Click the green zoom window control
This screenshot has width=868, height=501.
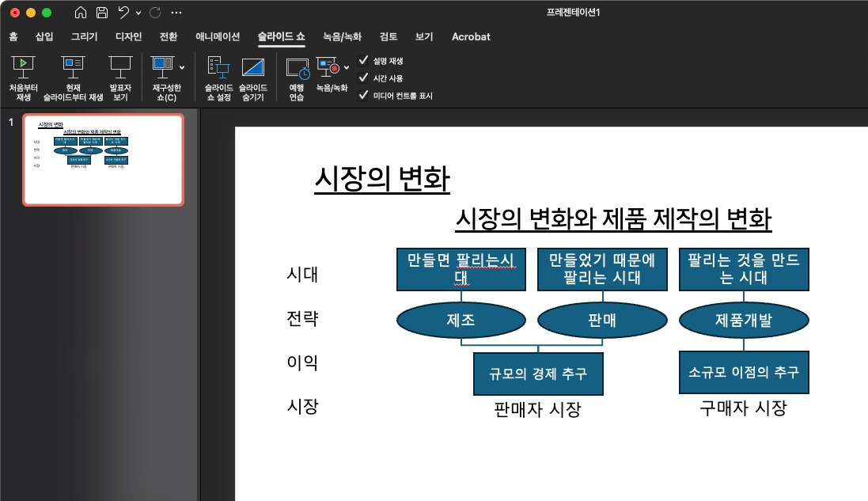(x=46, y=12)
